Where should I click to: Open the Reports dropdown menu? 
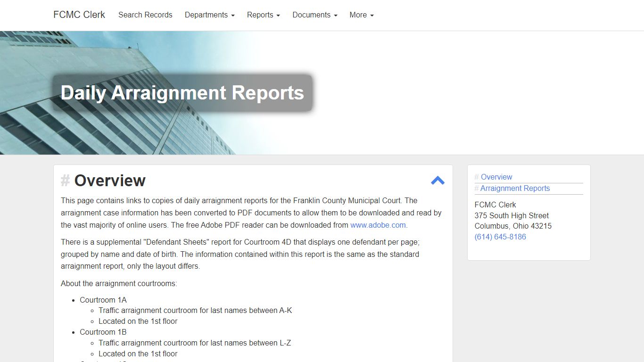tap(264, 15)
